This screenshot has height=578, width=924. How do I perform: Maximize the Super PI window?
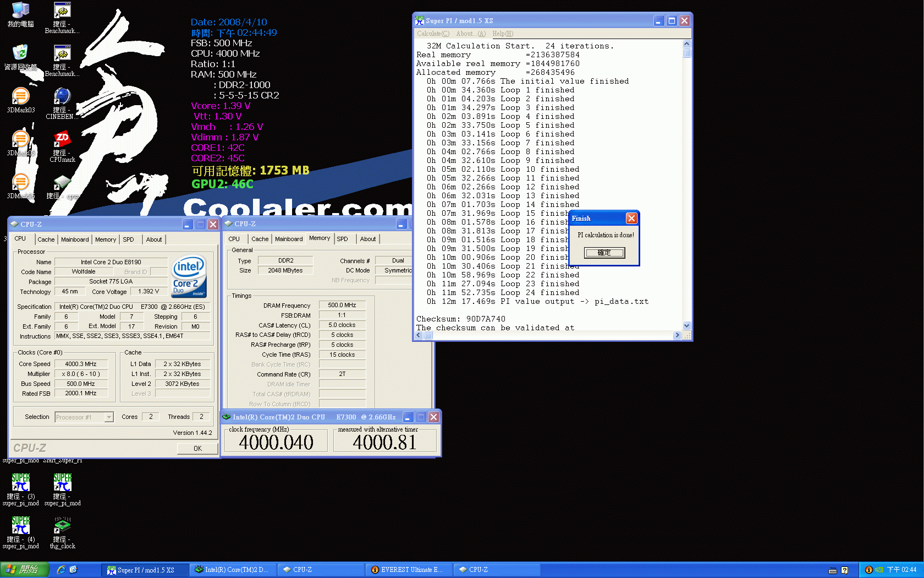672,20
